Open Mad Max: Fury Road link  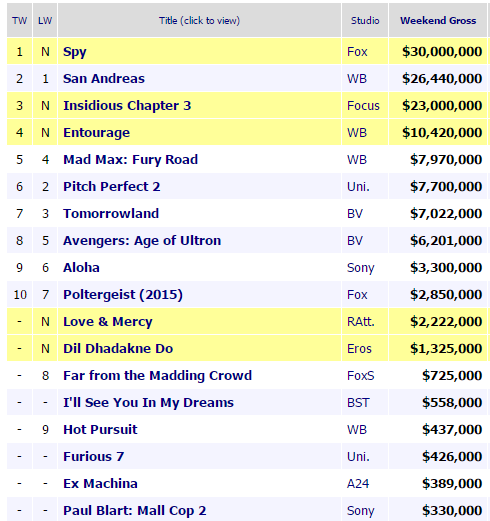pos(130,160)
